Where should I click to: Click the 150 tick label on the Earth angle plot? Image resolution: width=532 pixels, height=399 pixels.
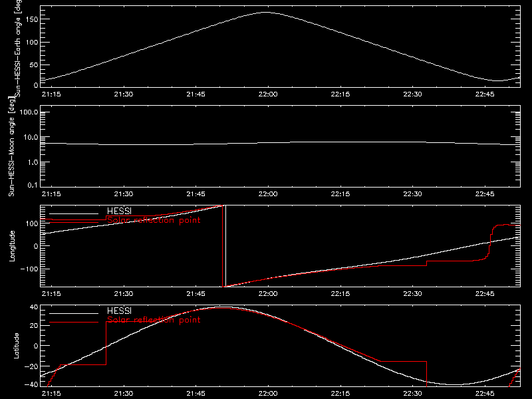(x=32, y=19)
